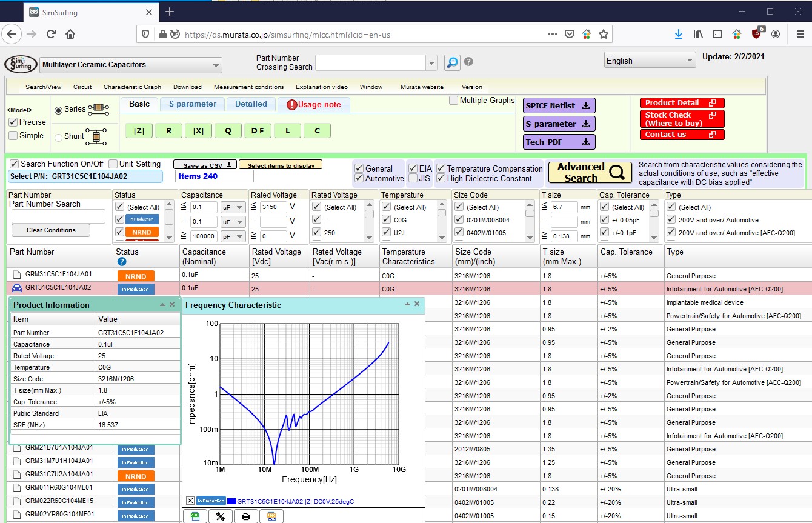
Task: Open Firefox library icon
Action: pos(698,35)
